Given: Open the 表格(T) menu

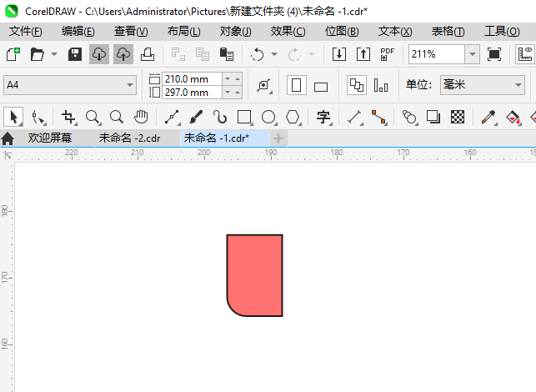Looking at the screenshot, I should pyautogui.click(x=448, y=32).
